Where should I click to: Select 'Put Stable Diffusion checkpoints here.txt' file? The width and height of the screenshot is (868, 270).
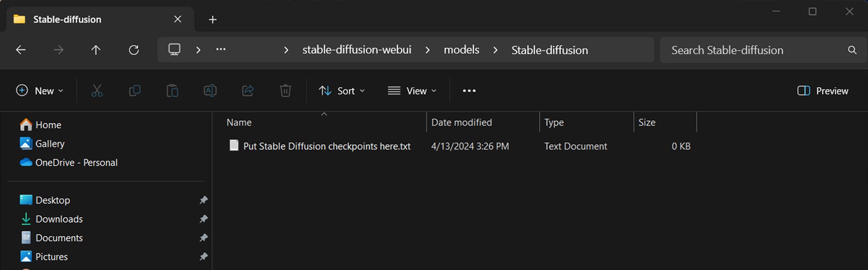(327, 146)
